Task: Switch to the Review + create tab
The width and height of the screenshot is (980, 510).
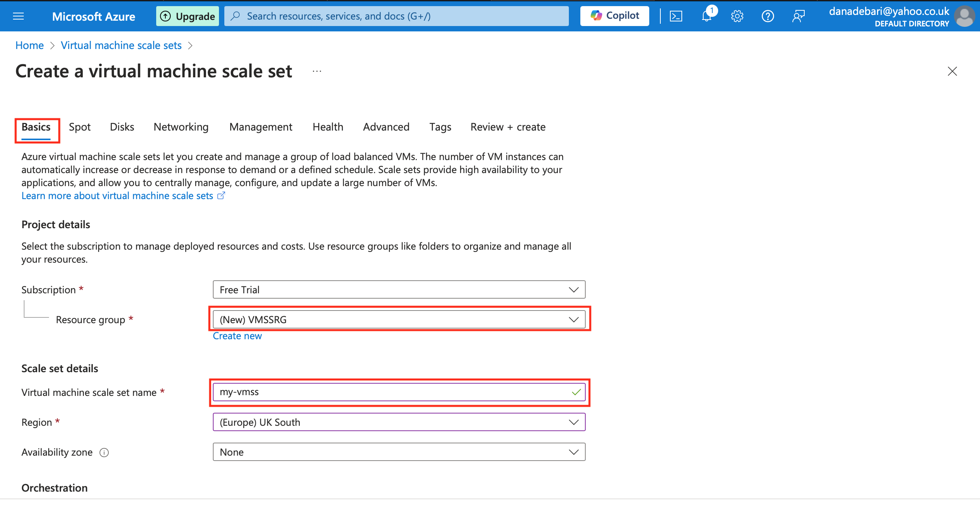Action: pos(508,127)
